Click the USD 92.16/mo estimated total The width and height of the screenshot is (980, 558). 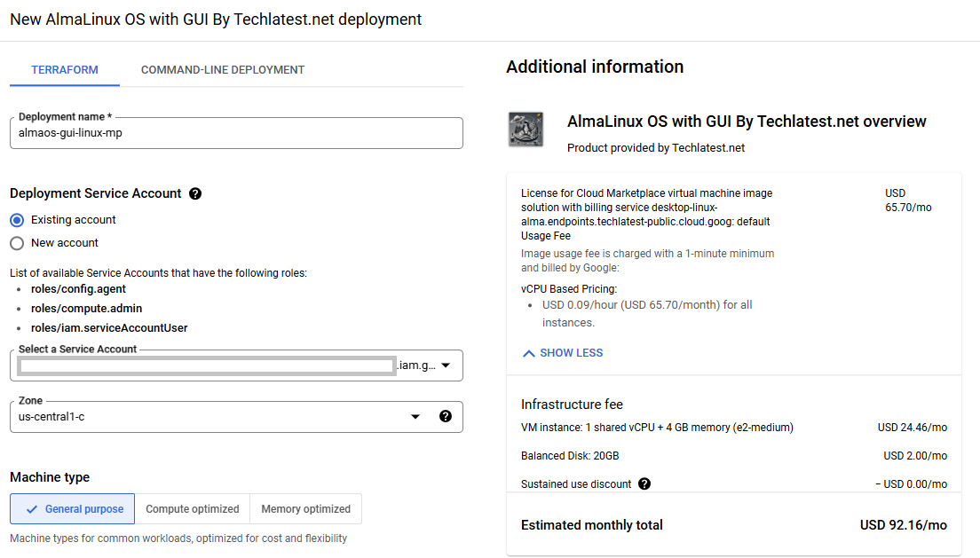pos(903,525)
